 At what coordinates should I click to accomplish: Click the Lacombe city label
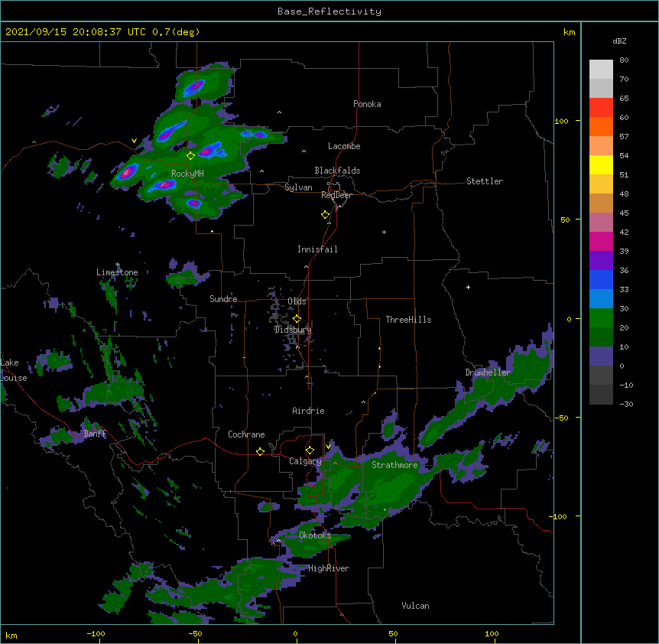coord(344,146)
